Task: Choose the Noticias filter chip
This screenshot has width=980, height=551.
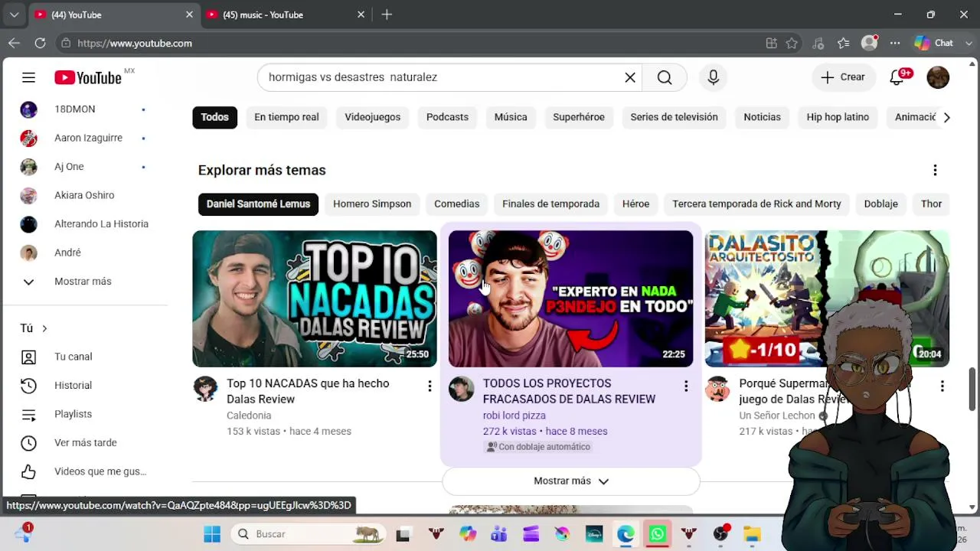Action: (x=762, y=117)
